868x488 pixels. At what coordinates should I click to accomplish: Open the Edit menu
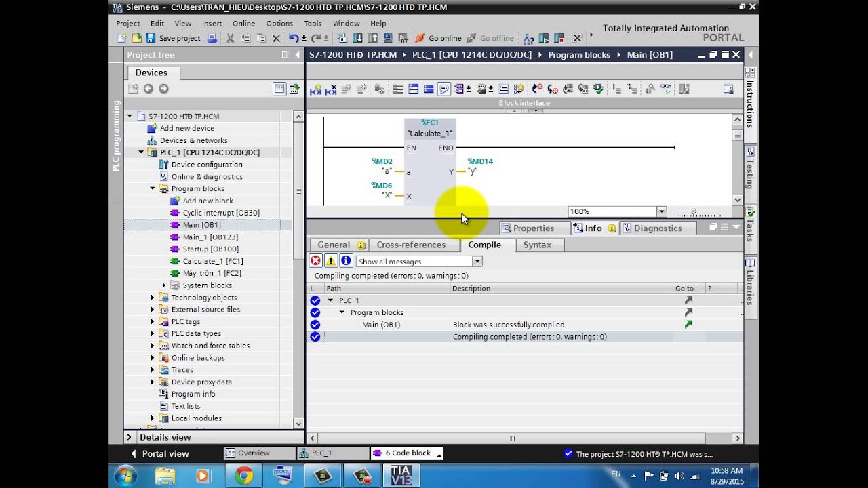coord(157,23)
